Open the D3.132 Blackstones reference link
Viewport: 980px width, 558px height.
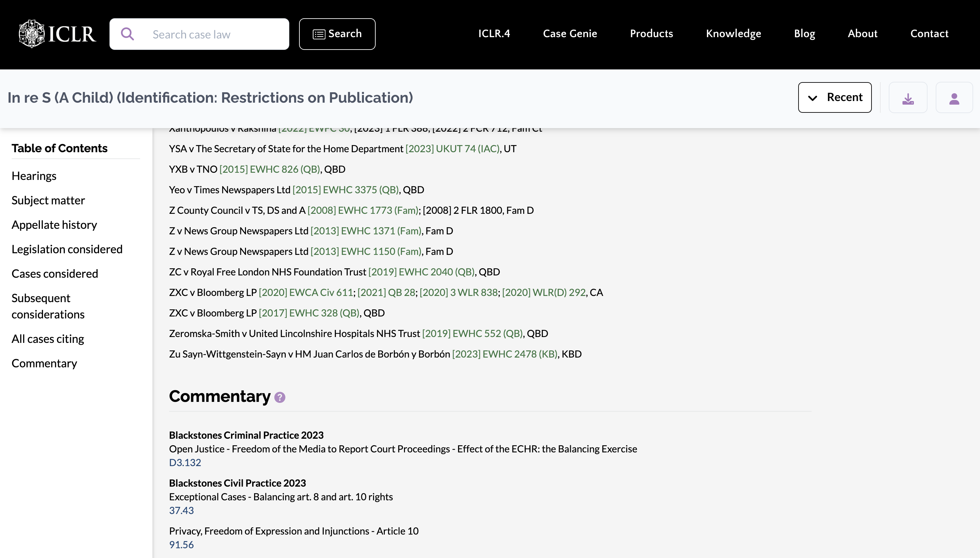[185, 463]
